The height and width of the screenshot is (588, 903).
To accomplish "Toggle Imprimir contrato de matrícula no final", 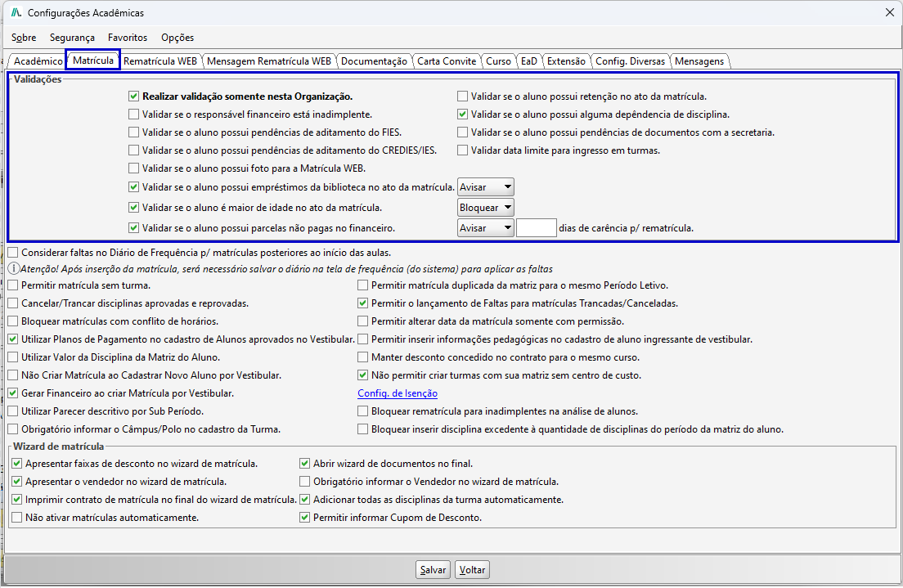I will 16,500.
